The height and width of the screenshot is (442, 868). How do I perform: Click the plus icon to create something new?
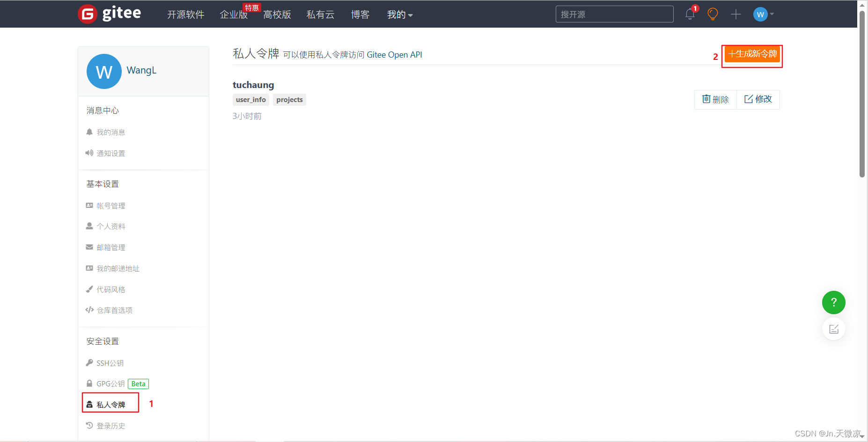click(x=736, y=14)
